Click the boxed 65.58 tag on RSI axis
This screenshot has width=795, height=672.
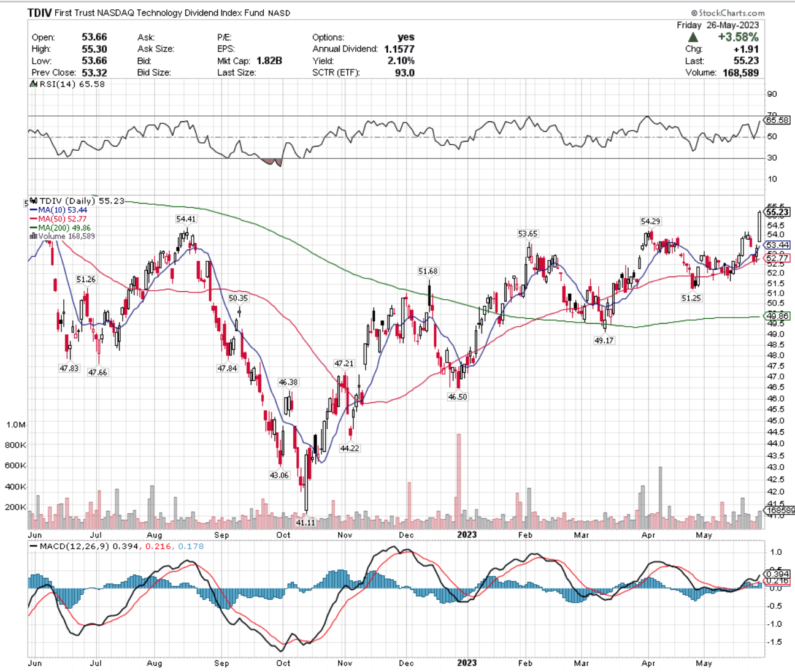coord(777,120)
